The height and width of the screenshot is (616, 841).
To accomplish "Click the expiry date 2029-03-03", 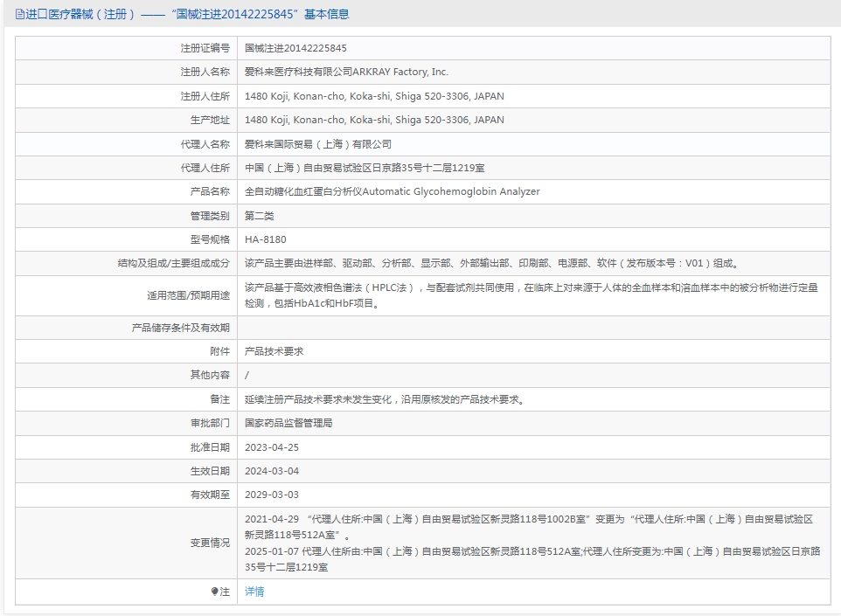I will click(x=272, y=495).
